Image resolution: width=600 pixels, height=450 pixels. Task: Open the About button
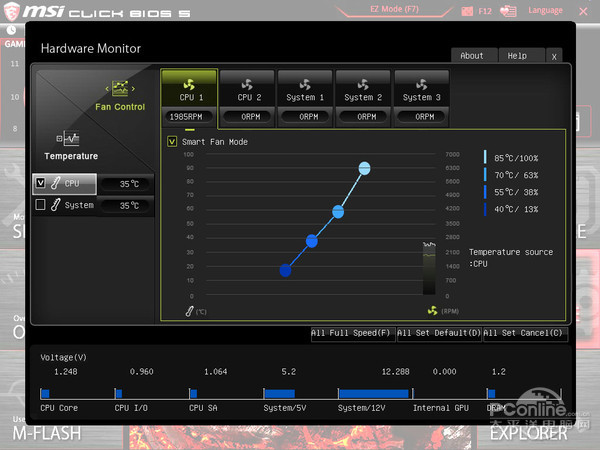click(474, 56)
